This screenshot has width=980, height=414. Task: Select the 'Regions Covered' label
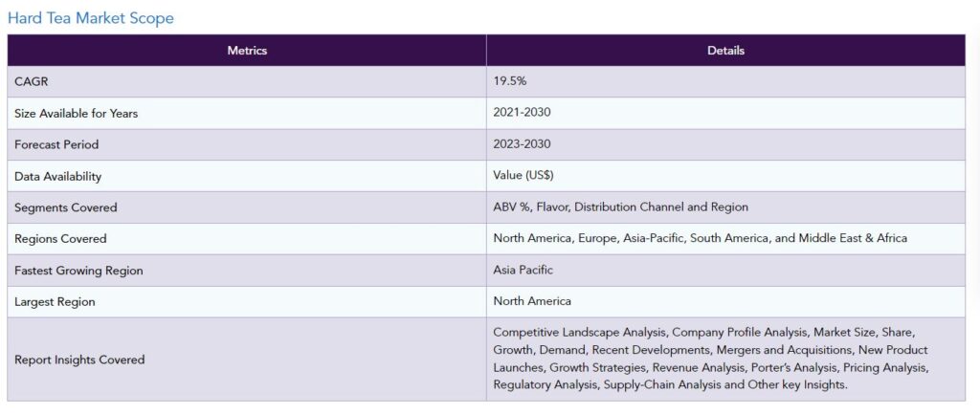60,239
